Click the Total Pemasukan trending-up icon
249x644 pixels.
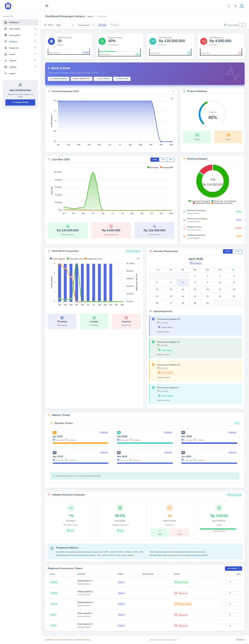[153, 41]
